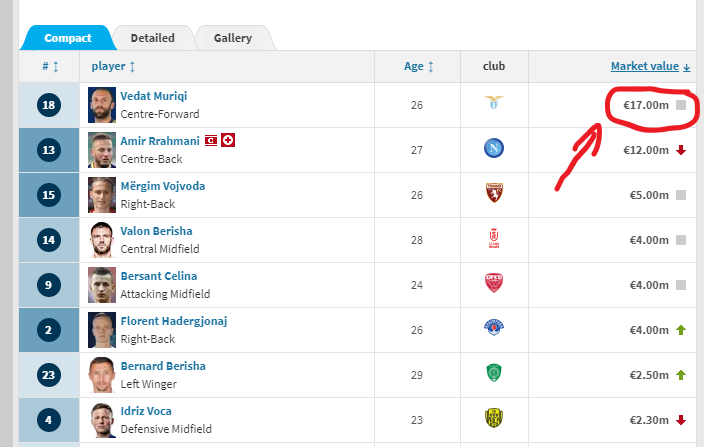
Task: Click Idriz Voca's yellow club crest
Action: 493,419
